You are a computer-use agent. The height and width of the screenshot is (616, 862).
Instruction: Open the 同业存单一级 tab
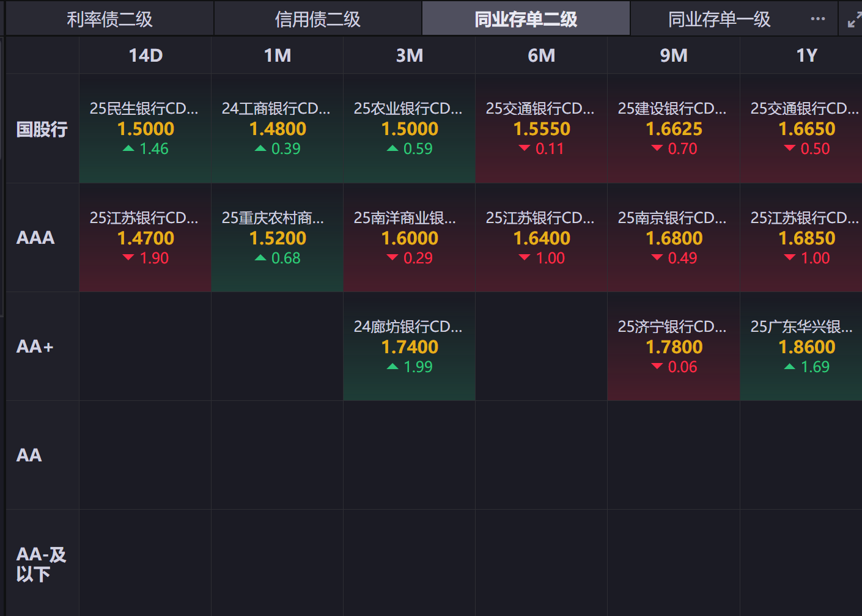coord(720,19)
